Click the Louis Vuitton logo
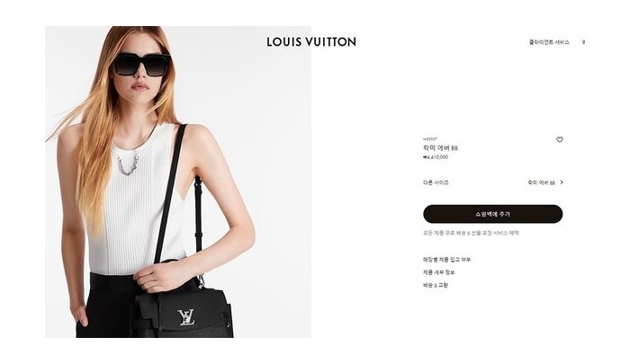630x364 pixels. point(311,42)
